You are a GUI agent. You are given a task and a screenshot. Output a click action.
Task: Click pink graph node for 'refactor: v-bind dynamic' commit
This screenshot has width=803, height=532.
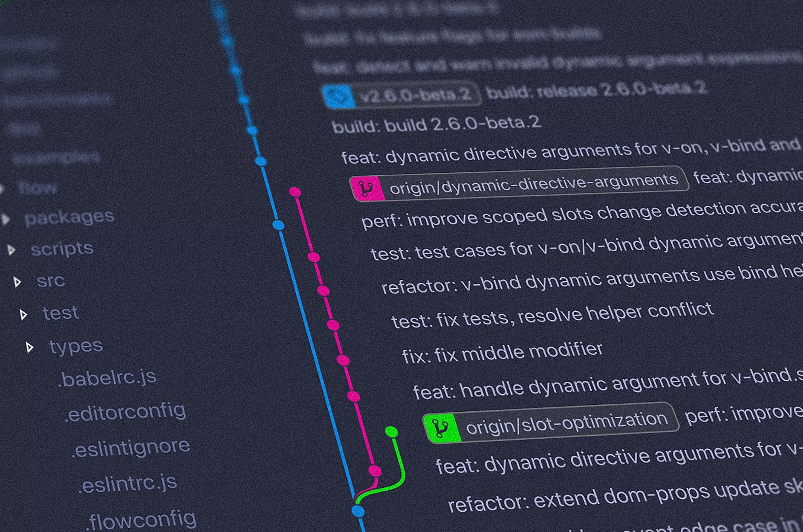pyautogui.click(x=323, y=291)
